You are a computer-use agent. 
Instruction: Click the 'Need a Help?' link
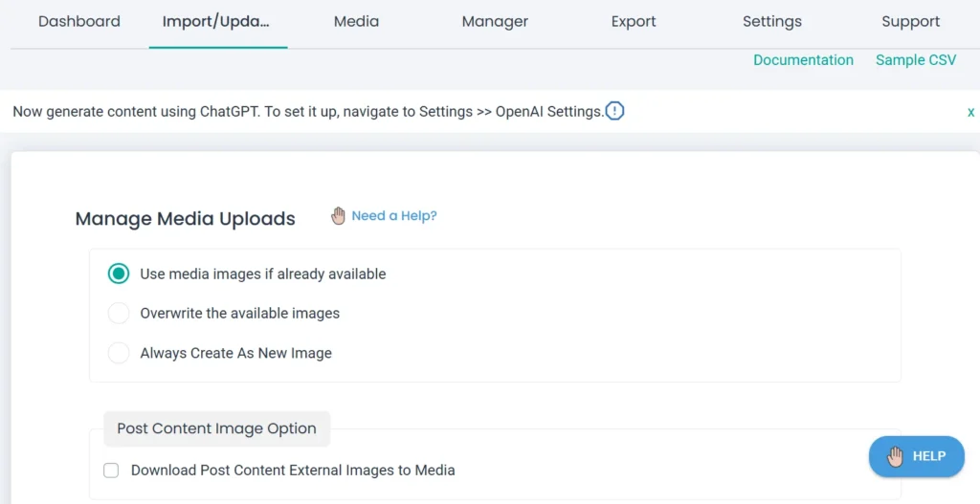[394, 216]
